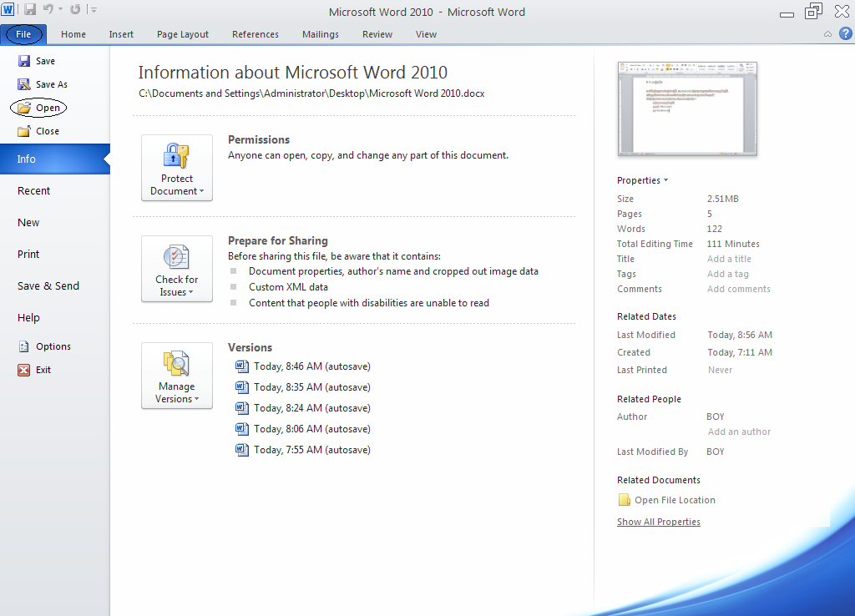Open the 8:35 AM autosave version

pos(303,387)
